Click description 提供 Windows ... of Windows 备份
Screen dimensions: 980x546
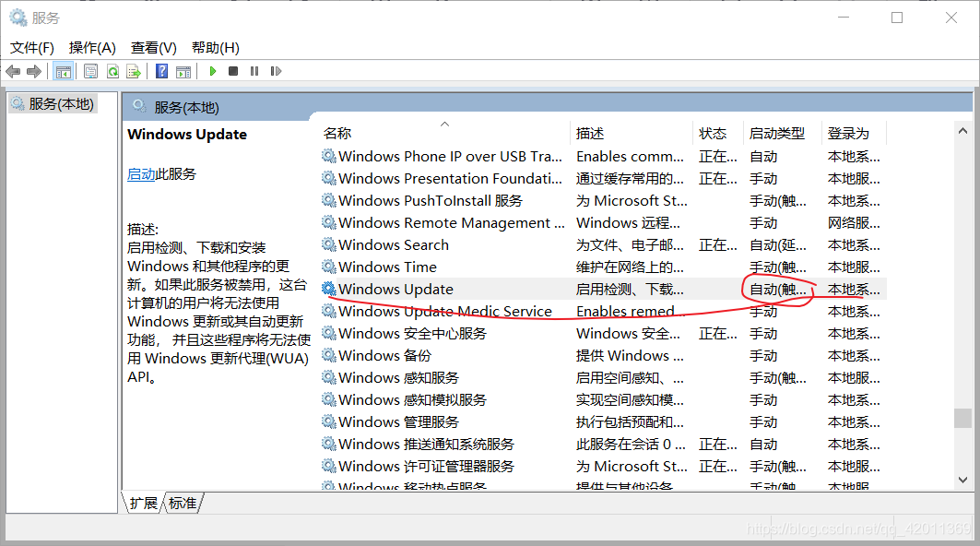[630, 355]
